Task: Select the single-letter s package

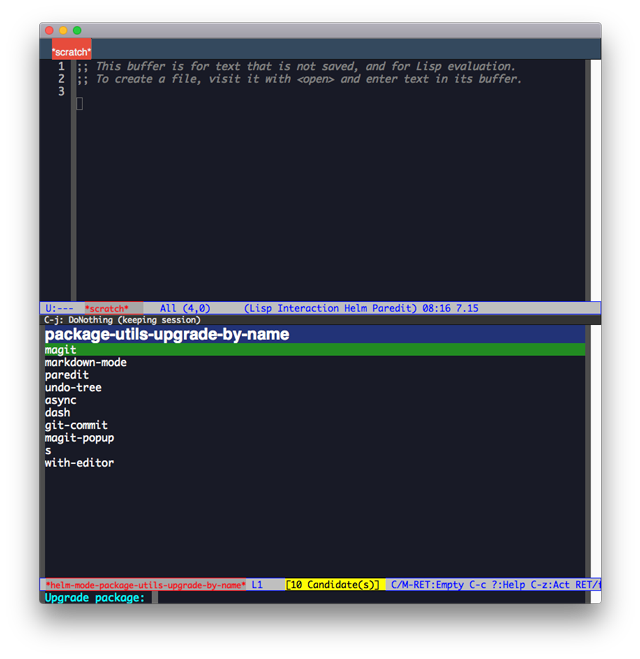Action: pyautogui.click(x=48, y=451)
